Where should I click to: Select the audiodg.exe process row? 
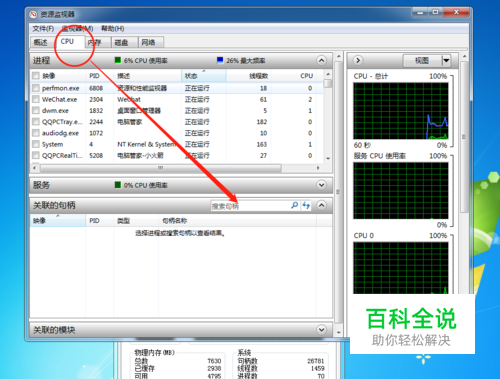click(177, 133)
